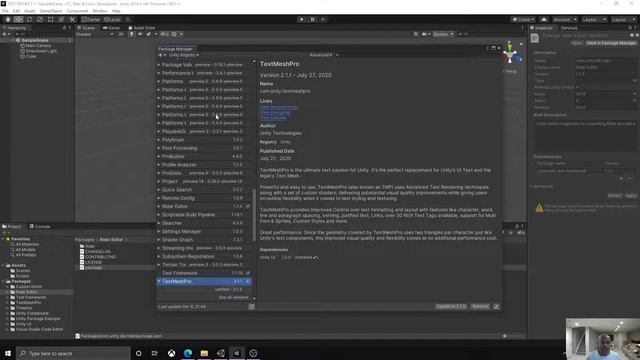
Task: Select the Scale tool in Unity toolbar
Action: tap(40, 20)
